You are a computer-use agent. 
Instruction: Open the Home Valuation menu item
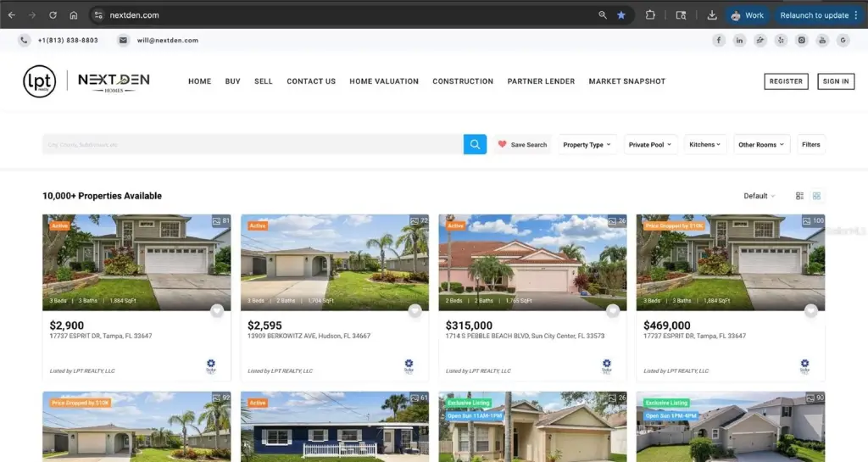[x=384, y=81]
